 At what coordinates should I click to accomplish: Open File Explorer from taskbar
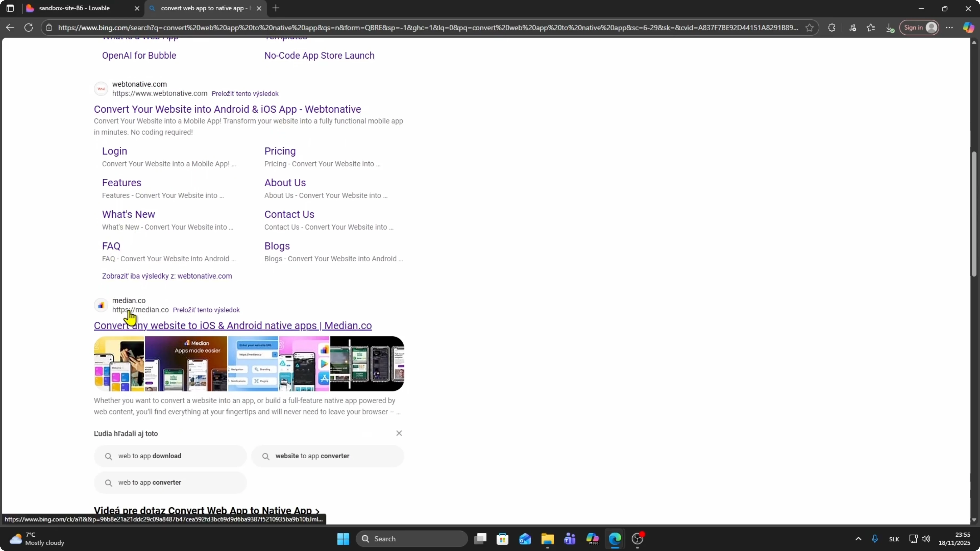point(548,539)
